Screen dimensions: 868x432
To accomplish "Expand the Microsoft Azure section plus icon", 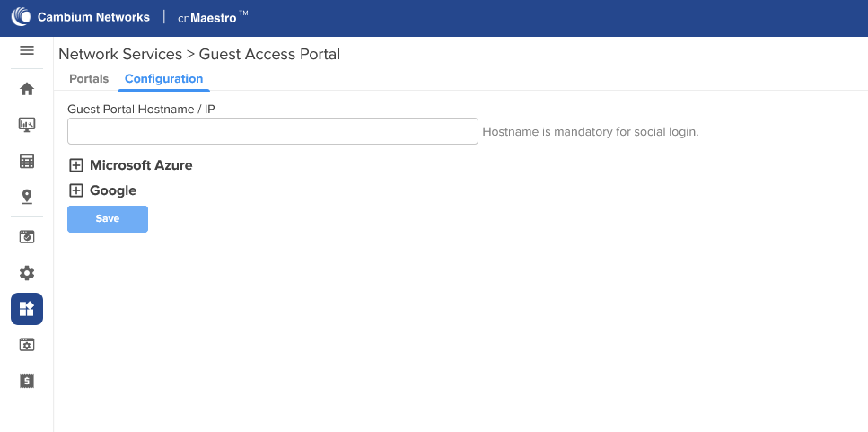I will [75, 165].
